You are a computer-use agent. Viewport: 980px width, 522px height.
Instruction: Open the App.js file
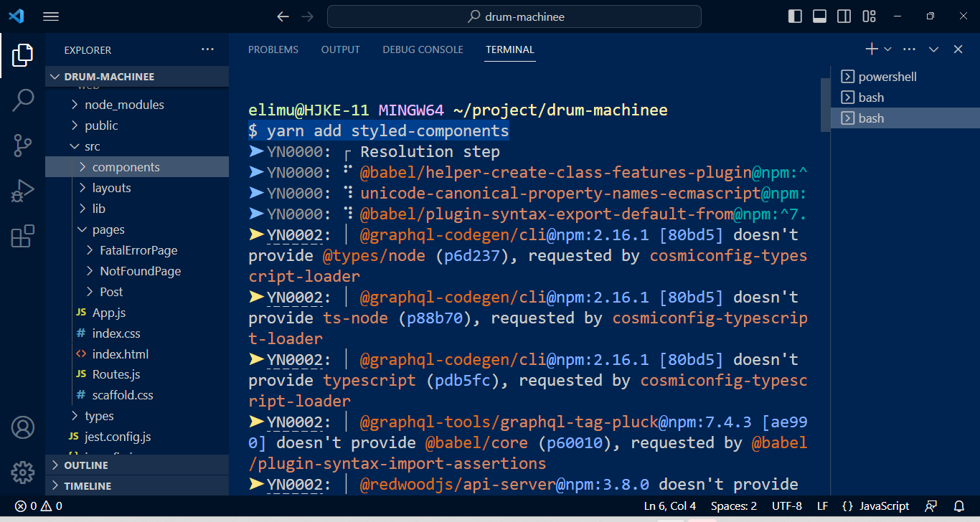(137, 313)
